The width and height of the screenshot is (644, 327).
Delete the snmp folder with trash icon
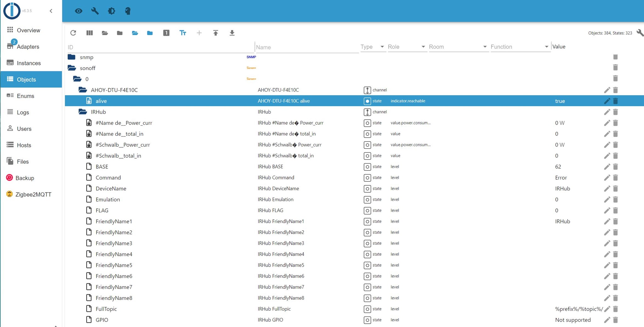[615, 57]
